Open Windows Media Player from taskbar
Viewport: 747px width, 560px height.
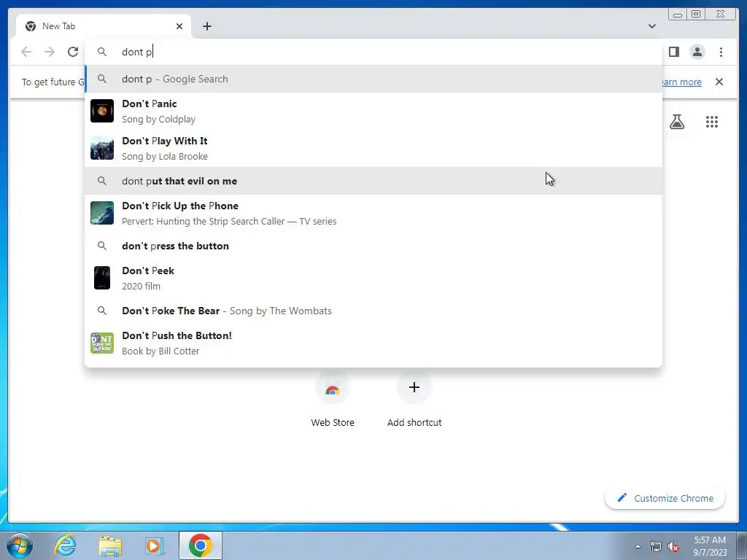pyautogui.click(x=154, y=545)
